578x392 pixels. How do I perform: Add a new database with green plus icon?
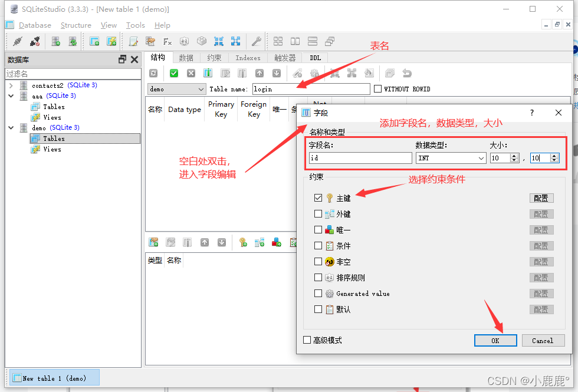click(55, 41)
